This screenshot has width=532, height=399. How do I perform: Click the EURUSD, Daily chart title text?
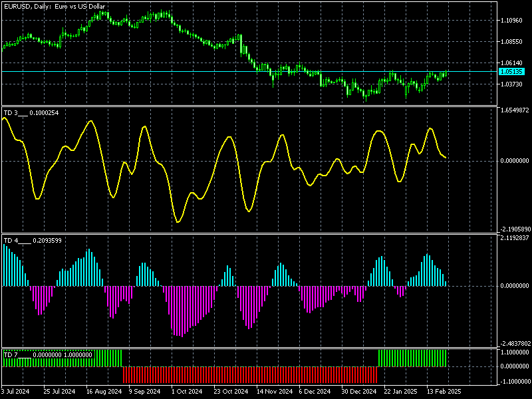(55, 7)
